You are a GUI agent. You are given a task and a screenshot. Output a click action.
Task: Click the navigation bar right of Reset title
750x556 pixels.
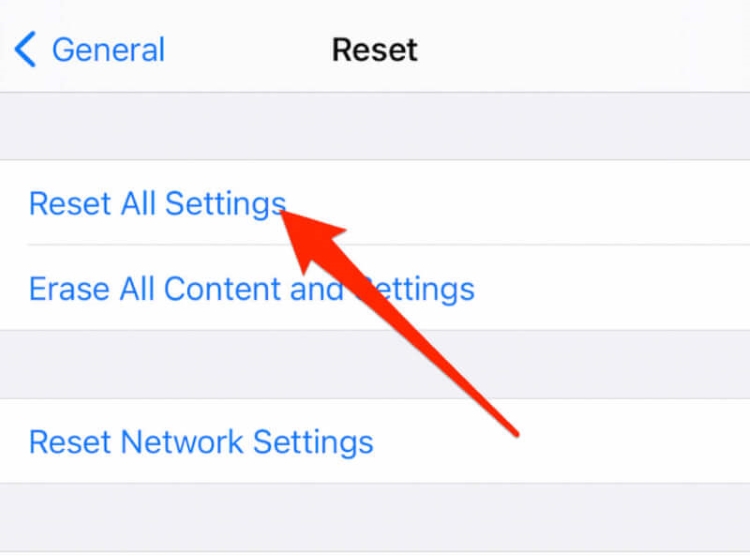click(x=584, y=48)
